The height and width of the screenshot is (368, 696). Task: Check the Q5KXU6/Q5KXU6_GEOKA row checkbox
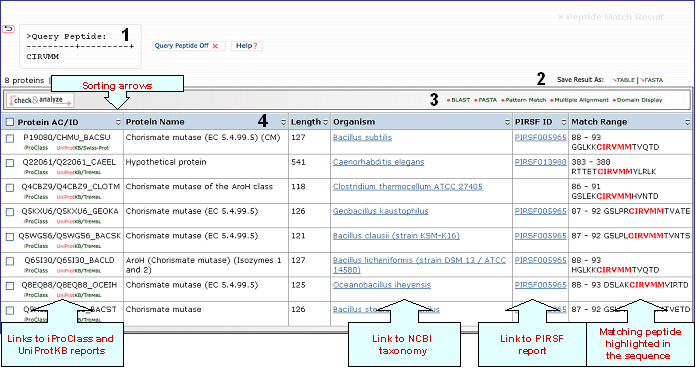[x=10, y=212]
